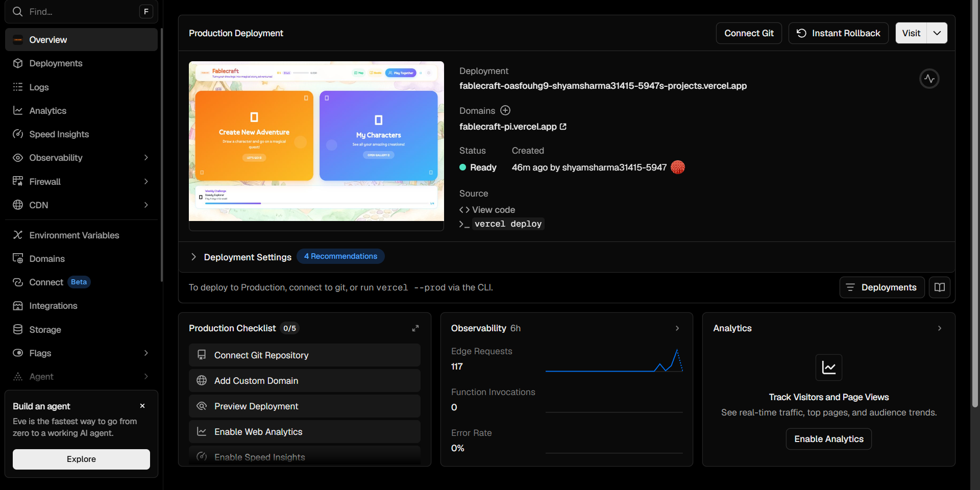
Task: Open the 4 Recommendations badge
Action: pos(340,256)
